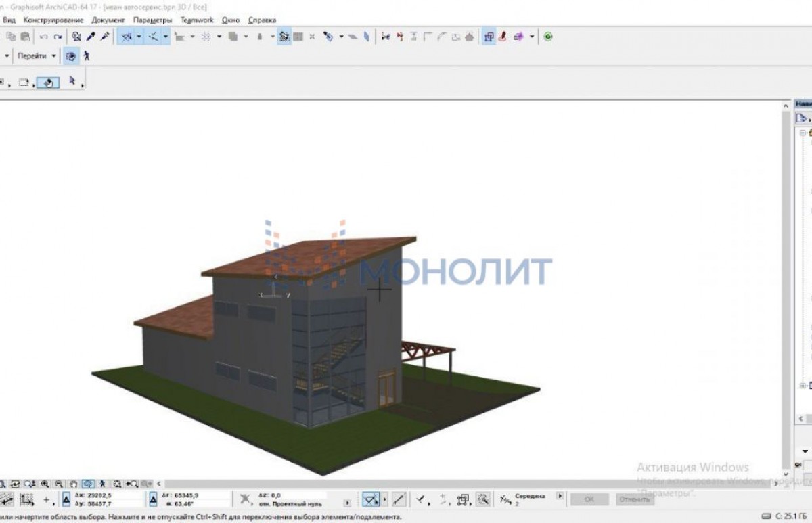The height and width of the screenshot is (523, 812).
Task: Click the suspend groups icon
Action: tap(312, 37)
